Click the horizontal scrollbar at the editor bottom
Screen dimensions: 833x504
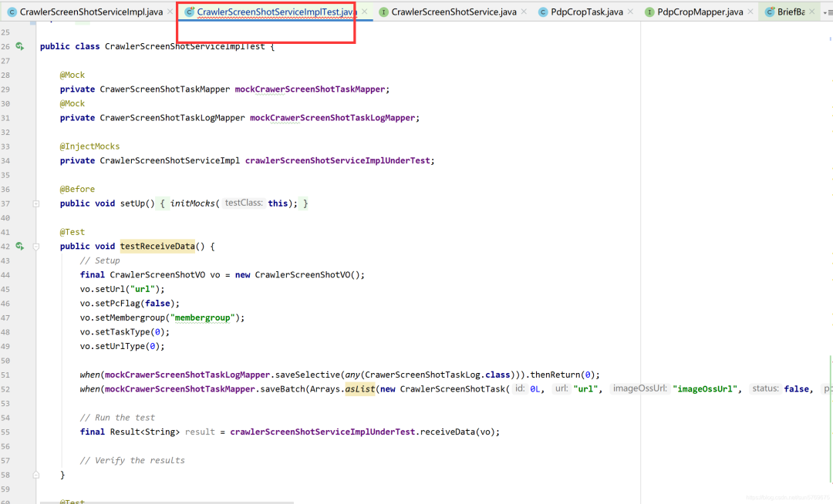(167, 502)
